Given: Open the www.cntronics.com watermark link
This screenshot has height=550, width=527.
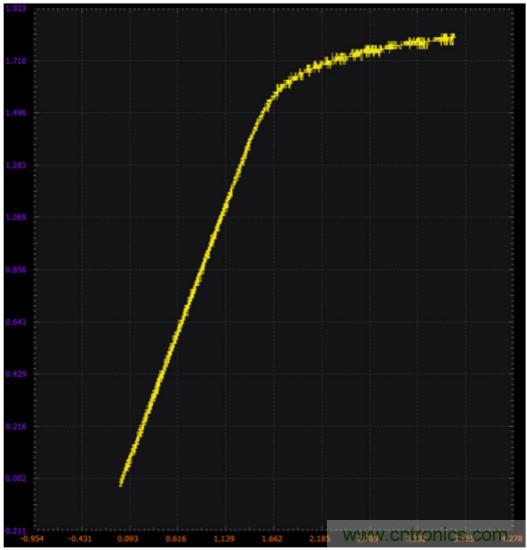Looking at the screenshot, I should tap(425, 535).
